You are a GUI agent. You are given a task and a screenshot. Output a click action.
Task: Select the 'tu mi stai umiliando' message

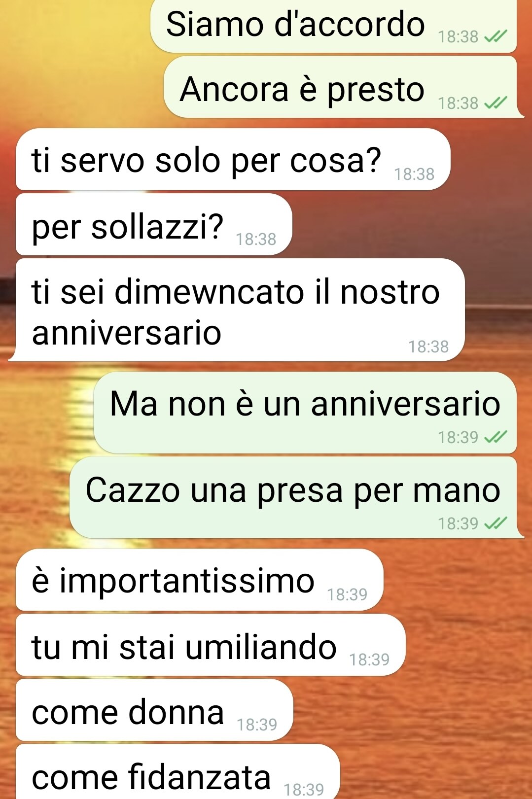(211, 645)
